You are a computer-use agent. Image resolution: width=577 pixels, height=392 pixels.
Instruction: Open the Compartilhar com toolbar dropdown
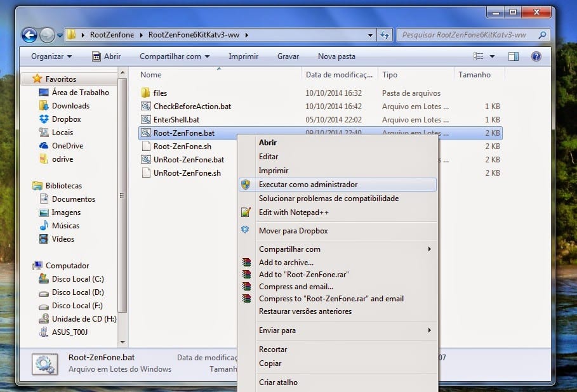175,56
